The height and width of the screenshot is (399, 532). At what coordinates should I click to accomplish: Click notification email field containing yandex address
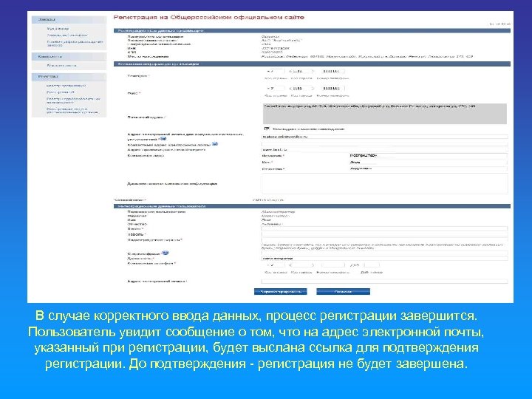point(385,137)
